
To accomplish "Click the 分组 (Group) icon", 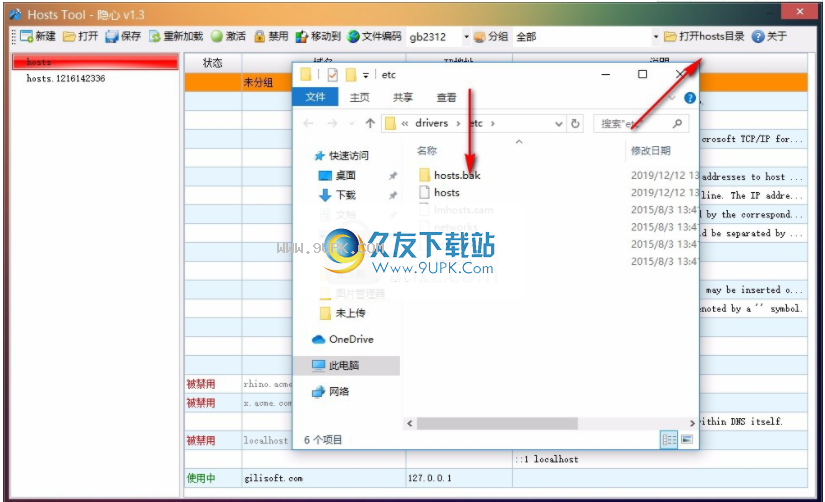I will coord(479,36).
